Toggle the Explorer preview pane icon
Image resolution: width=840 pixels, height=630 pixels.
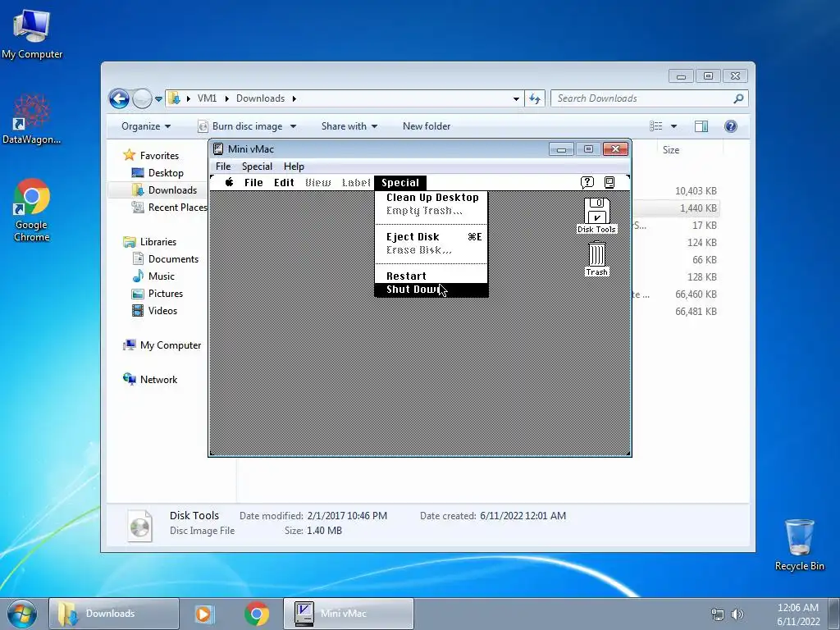[701, 126]
